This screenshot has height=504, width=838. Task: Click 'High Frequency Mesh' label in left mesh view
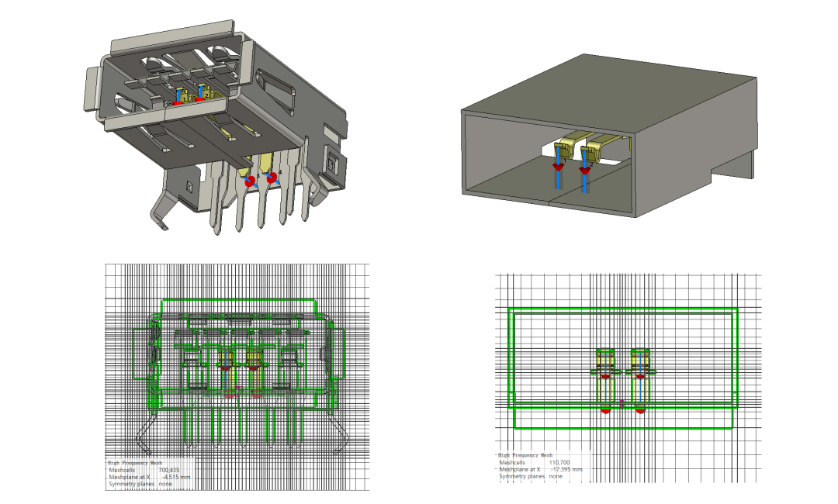tap(135, 463)
